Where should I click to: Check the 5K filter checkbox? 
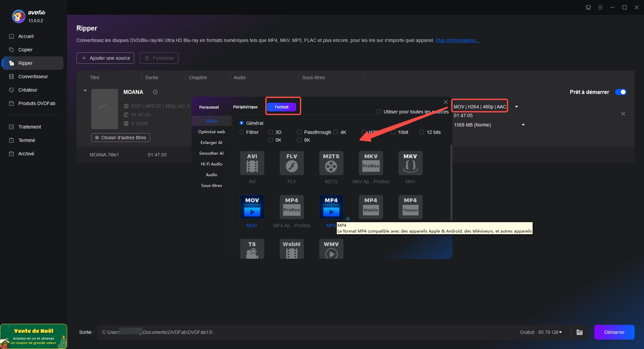(270, 140)
